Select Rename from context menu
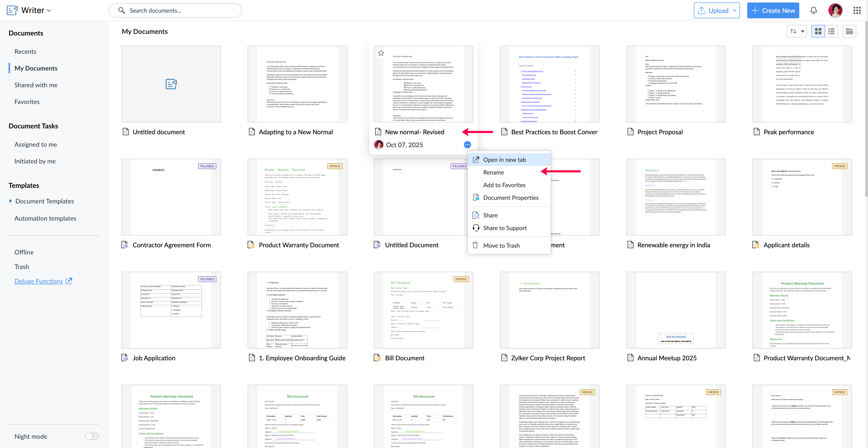 [x=493, y=172]
